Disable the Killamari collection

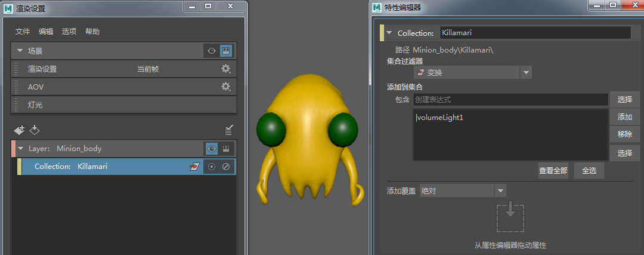(225, 167)
